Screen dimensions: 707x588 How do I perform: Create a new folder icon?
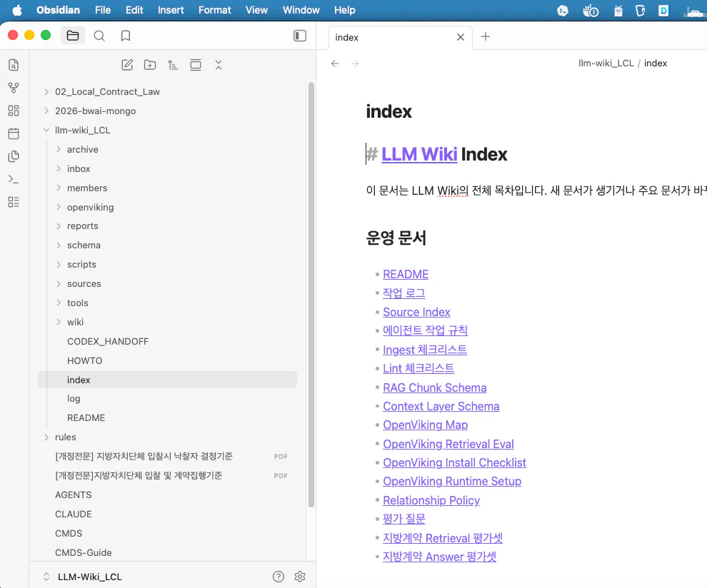point(150,65)
